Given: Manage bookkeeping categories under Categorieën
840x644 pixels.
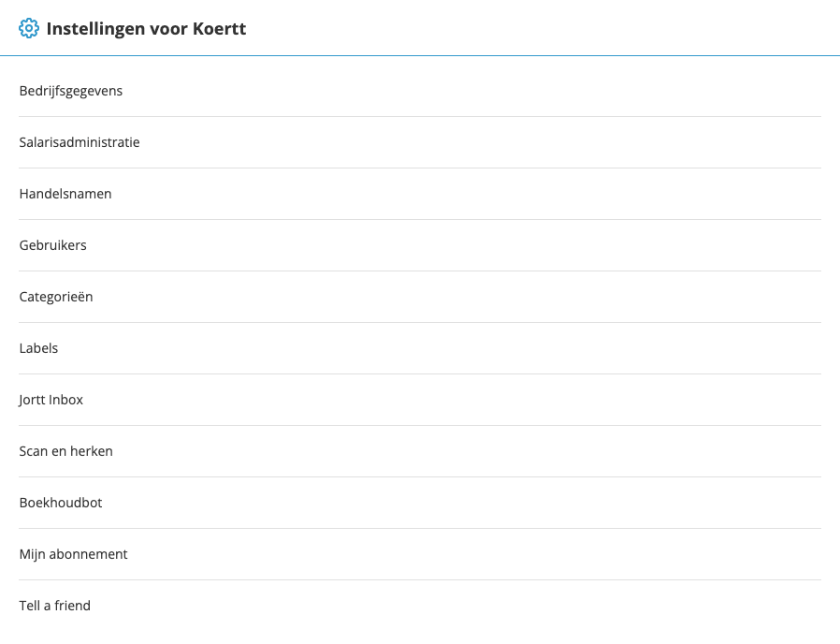Looking at the screenshot, I should (56, 297).
